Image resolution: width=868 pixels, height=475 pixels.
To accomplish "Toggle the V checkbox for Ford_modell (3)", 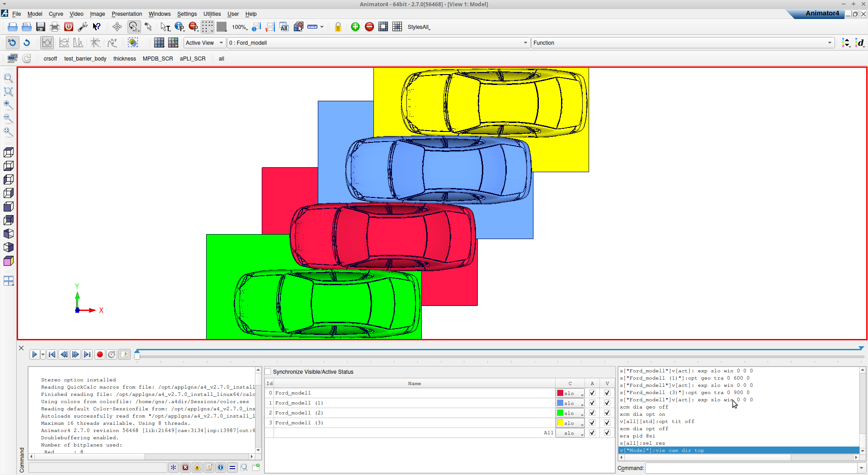I will pyautogui.click(x=607, y=423).
